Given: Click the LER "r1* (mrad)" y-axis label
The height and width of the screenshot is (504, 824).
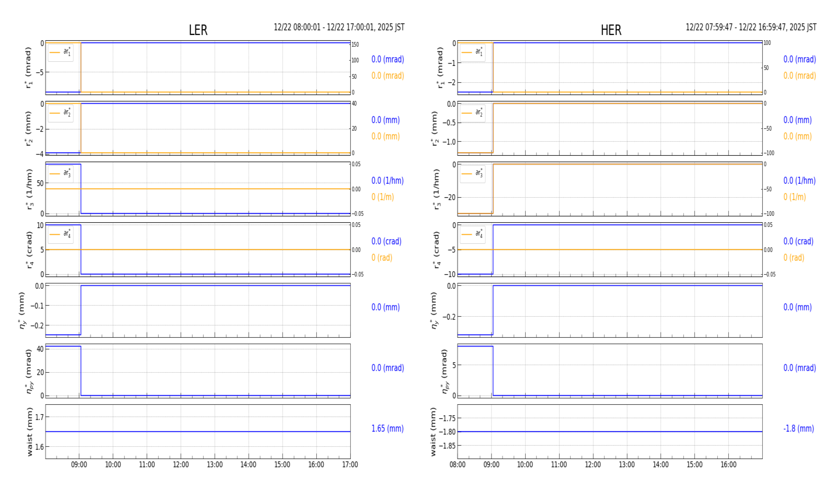Looking at the screenshot, I should [29, 68].
